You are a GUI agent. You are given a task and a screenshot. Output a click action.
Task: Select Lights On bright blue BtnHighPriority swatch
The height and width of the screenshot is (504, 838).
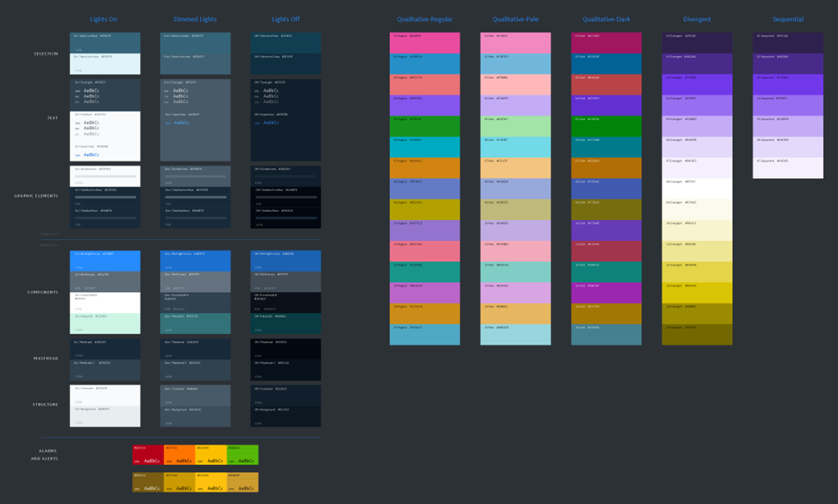tap(105, 261)
